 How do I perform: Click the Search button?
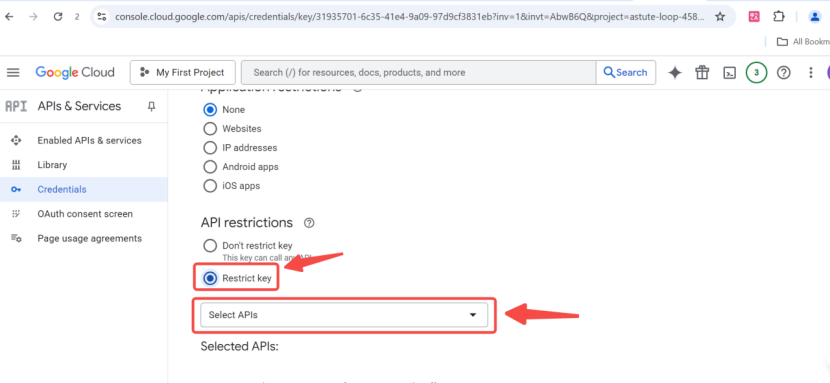626,72
